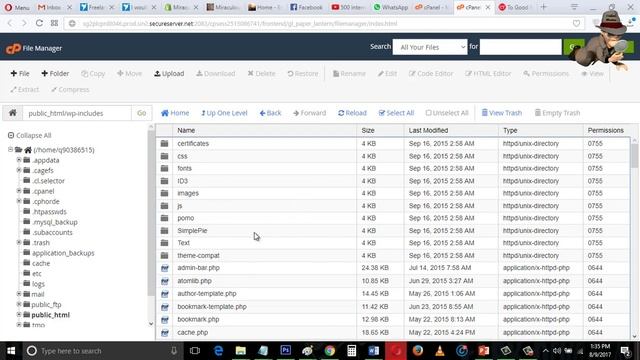Click the Delete toolbar button
Screen dimensions: 640x360
(261, 73)
